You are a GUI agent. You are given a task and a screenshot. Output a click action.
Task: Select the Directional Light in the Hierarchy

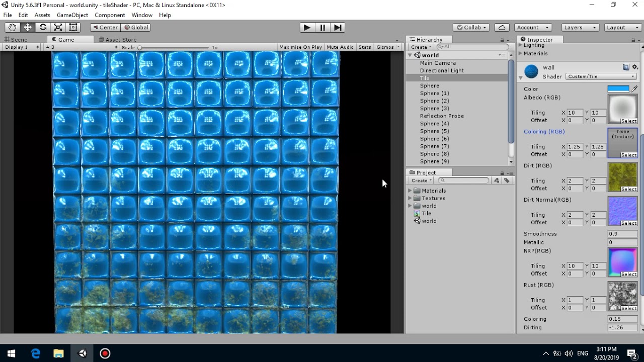pyautogui.click(x=442, y=70)
